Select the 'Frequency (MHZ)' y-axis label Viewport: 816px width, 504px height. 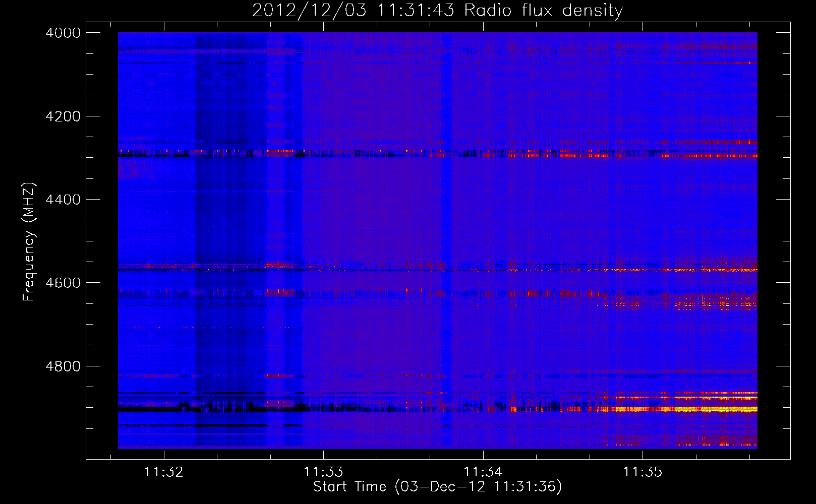pyautogui.click(x=29, y=242)
